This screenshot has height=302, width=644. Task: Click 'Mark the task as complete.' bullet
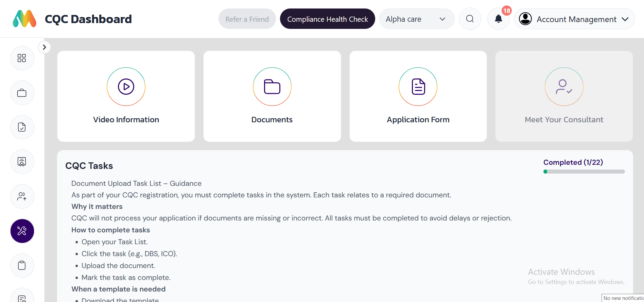126,278
